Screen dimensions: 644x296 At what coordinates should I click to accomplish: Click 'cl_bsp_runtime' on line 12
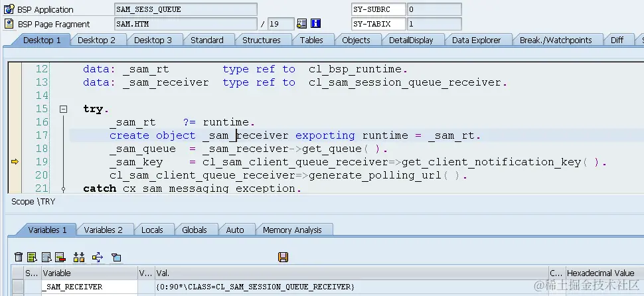pos(355,70)
